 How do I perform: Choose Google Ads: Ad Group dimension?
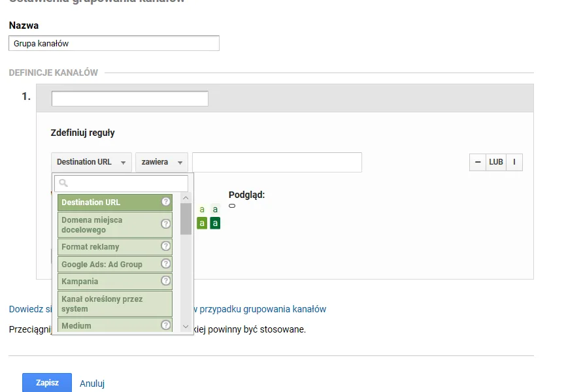point(115,264)
